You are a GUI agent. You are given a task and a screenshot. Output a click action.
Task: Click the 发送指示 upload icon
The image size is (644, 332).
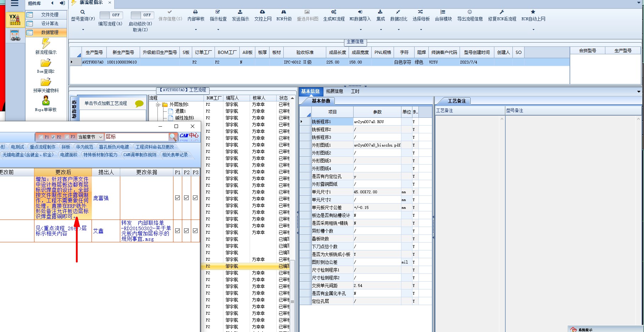pos(240,12)
